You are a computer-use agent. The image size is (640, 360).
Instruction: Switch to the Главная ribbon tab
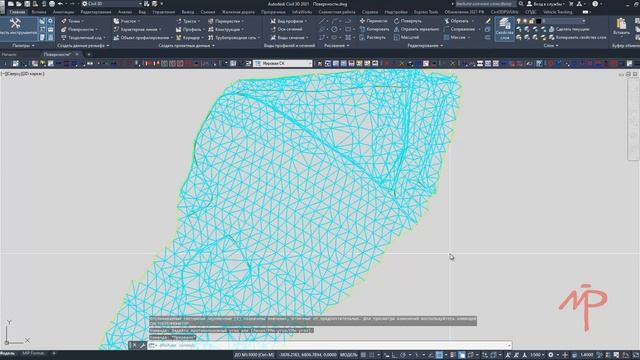17,12
